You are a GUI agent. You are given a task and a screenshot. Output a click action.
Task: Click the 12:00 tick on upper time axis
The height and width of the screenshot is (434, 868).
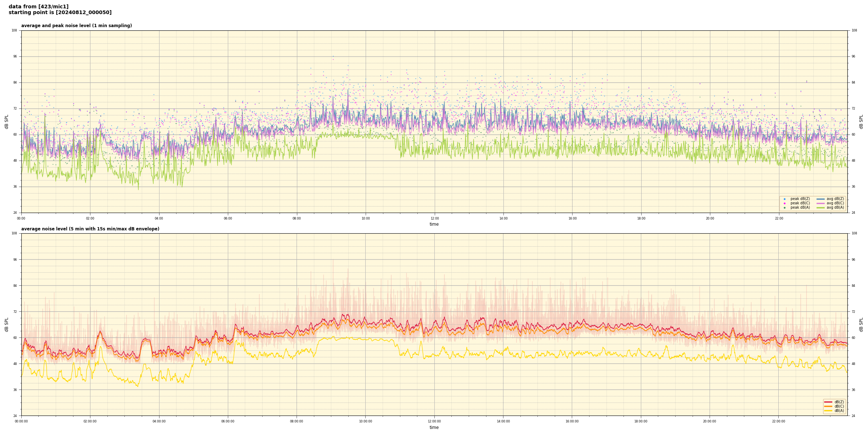tap(434, 218)
